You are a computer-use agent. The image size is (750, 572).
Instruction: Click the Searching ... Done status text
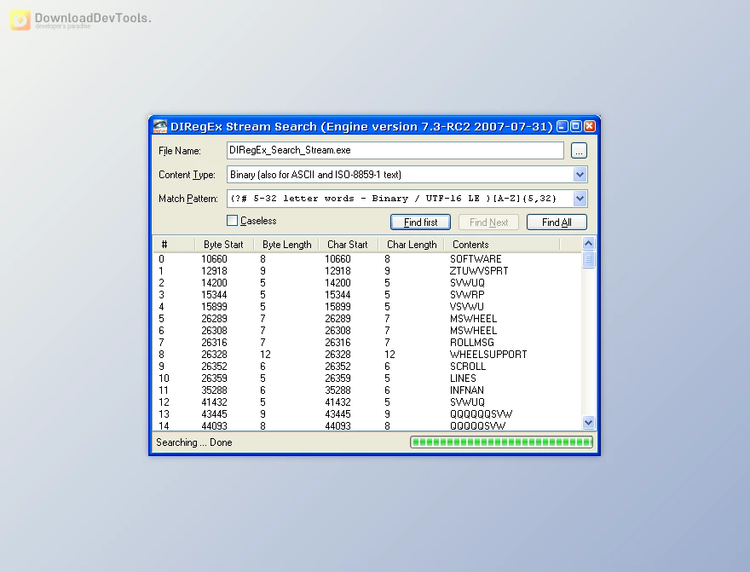194,442
